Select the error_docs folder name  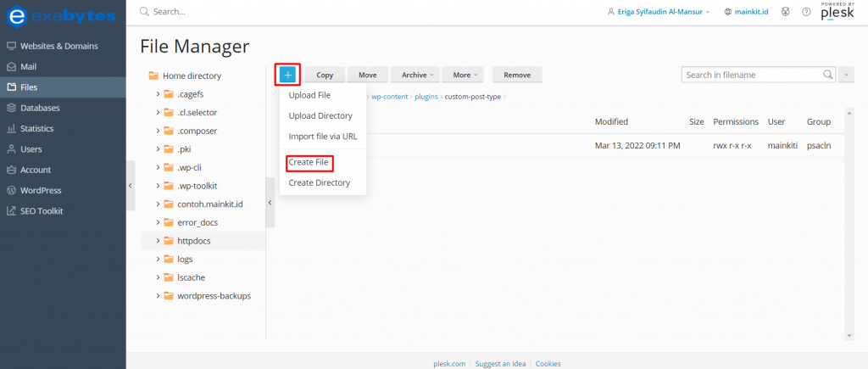pyautogui.click(x=198, y=222)
